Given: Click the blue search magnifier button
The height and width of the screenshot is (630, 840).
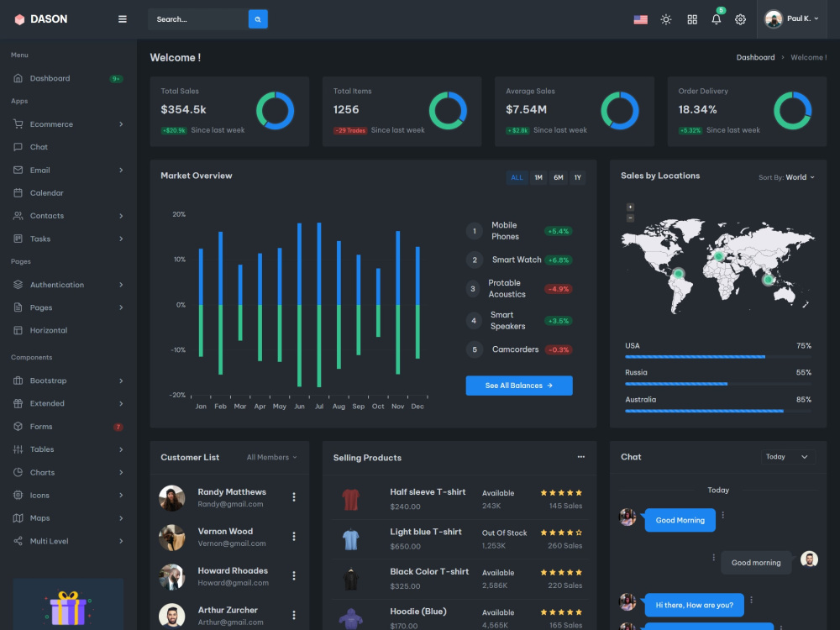Looking at the screenshot, I should [258, 19].
